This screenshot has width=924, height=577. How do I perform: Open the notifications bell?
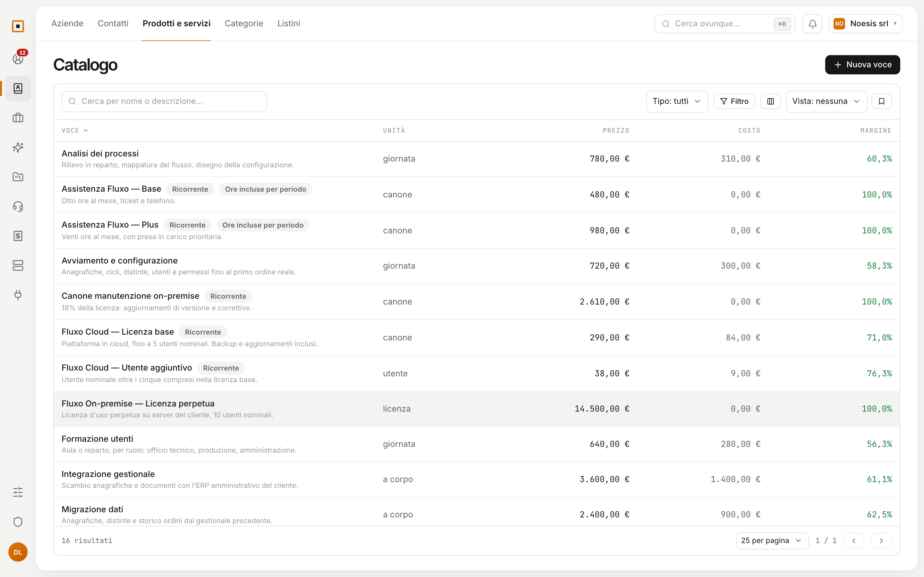812,24
